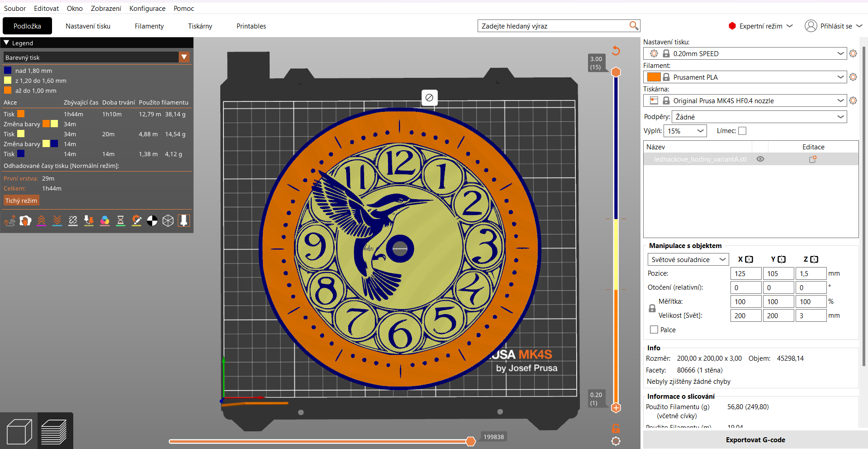Click the Tichý režim button
The height and width of the screenshot is (449, 868).
point(21,201)
